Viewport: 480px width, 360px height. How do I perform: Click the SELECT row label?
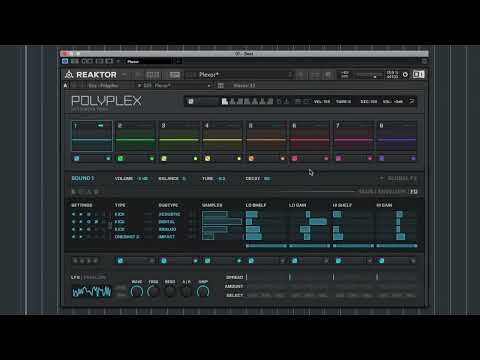[x=235, y=295]
